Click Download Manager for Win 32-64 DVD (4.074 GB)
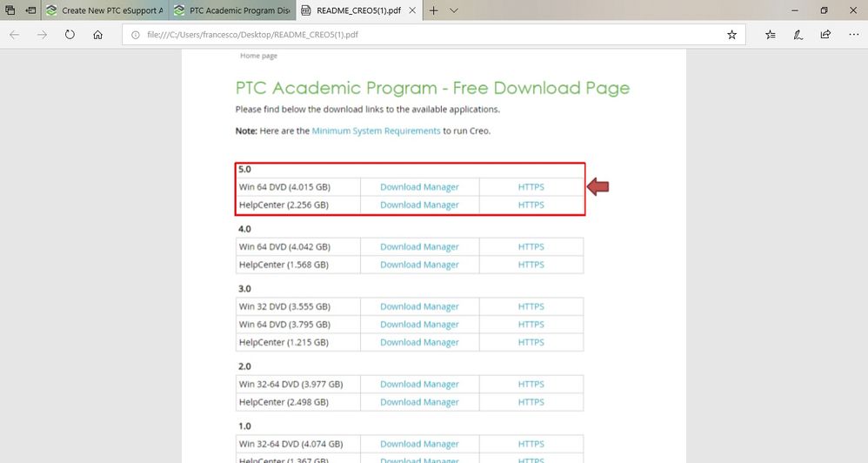Viewport: 868px width, 463px height. point(419,444)
